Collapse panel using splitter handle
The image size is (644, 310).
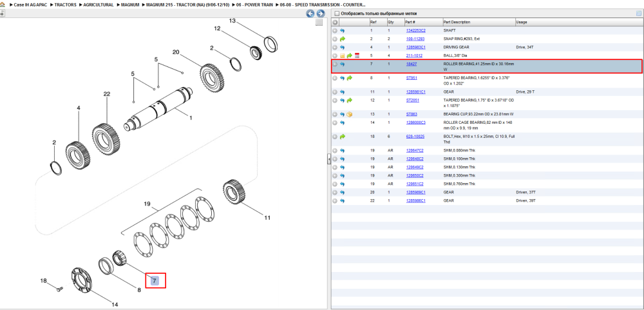click(x=329, y=160)
